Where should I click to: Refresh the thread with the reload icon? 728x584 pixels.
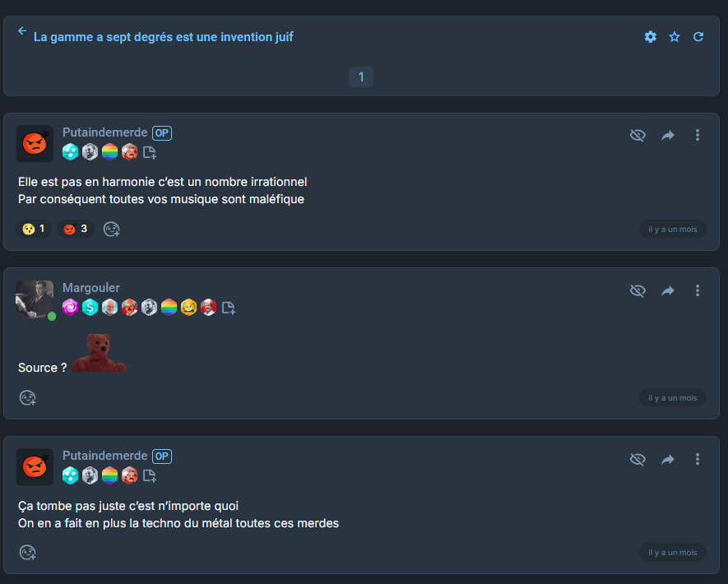point(698,37)
